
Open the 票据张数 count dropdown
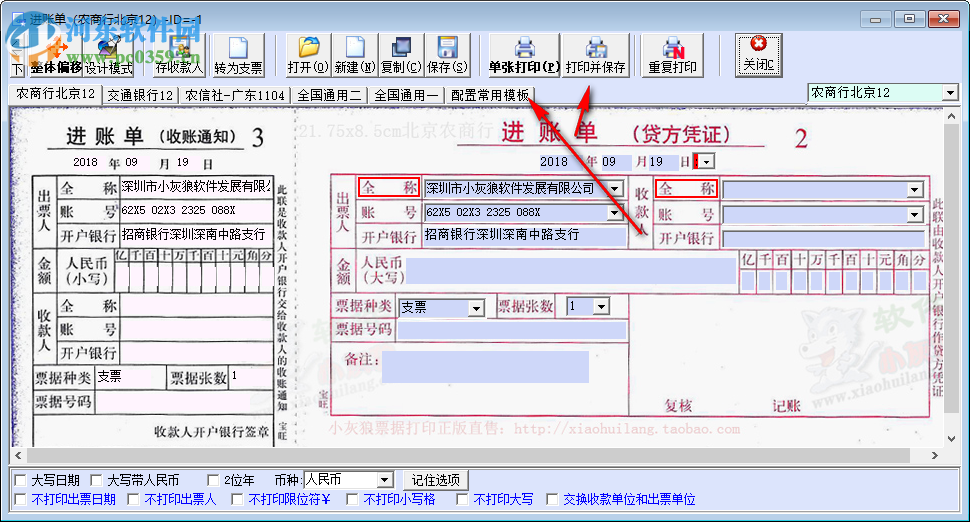pos(601,306)
